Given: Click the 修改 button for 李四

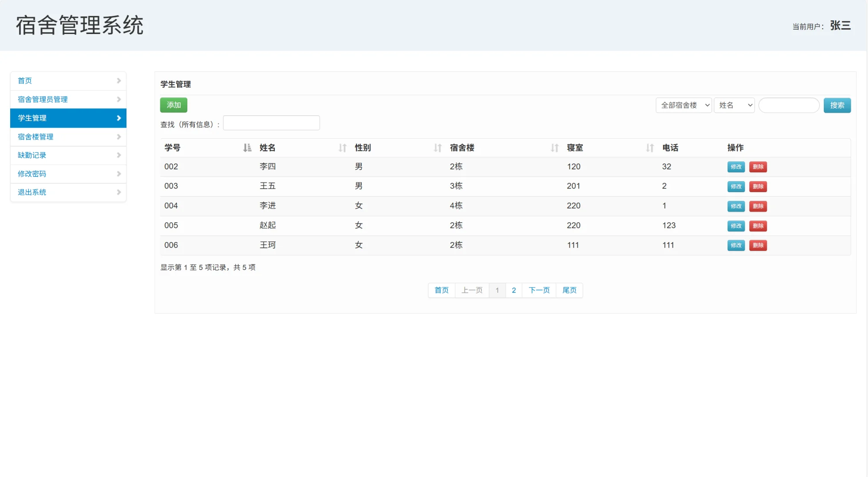Looking at the screenshot, I should click(735, 167).
